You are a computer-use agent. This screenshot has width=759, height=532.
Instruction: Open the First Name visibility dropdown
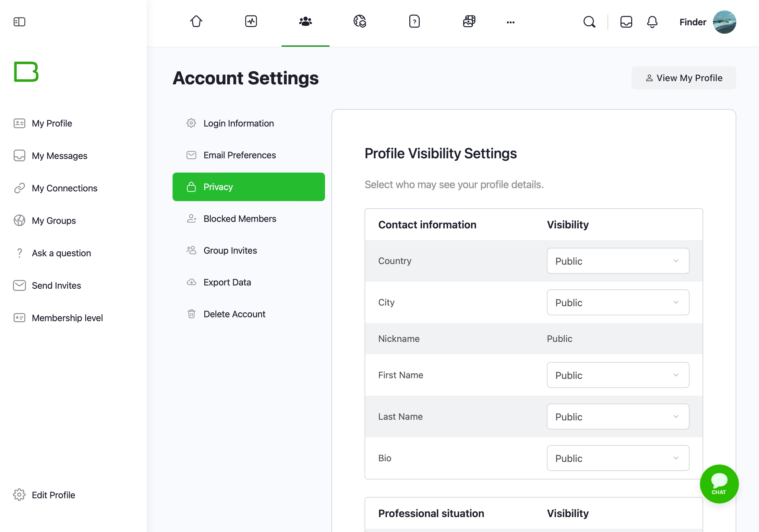tap(618, 375)
